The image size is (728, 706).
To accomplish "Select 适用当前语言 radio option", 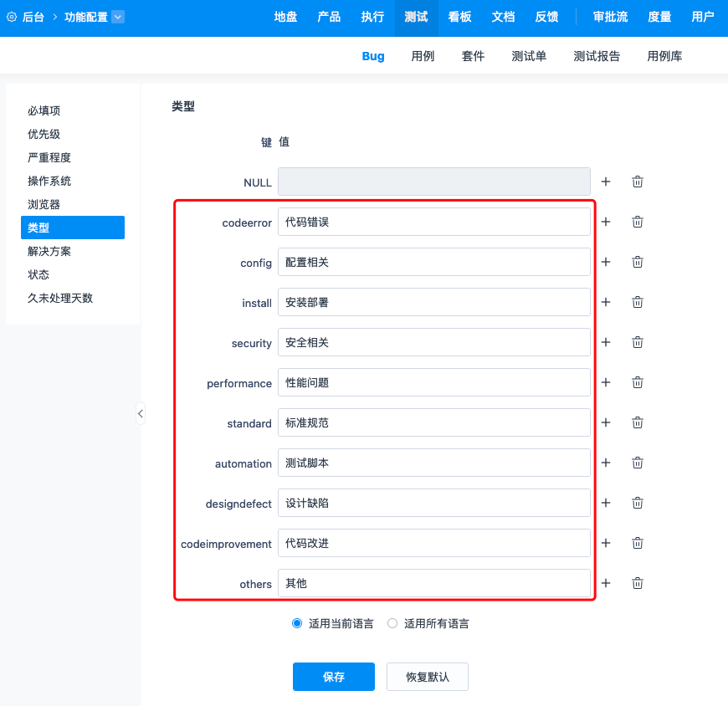I will pyautogui.click(x=297, y=623).
